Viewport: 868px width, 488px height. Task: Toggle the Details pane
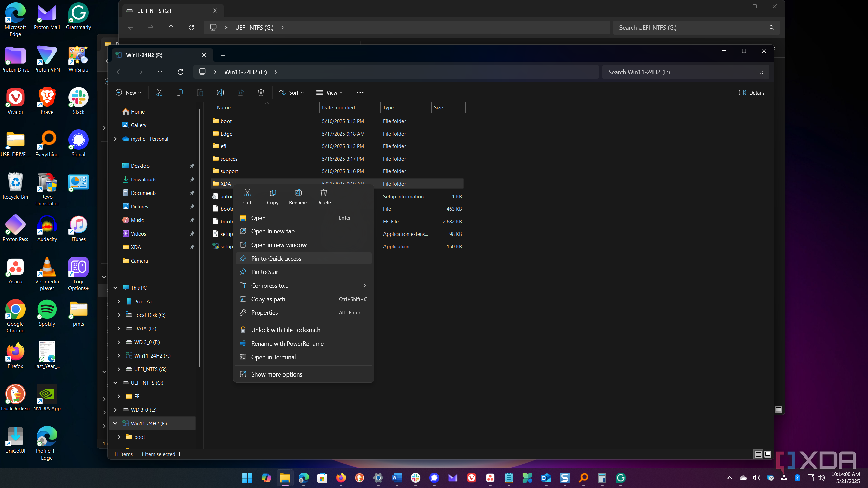tap(752, 93)
